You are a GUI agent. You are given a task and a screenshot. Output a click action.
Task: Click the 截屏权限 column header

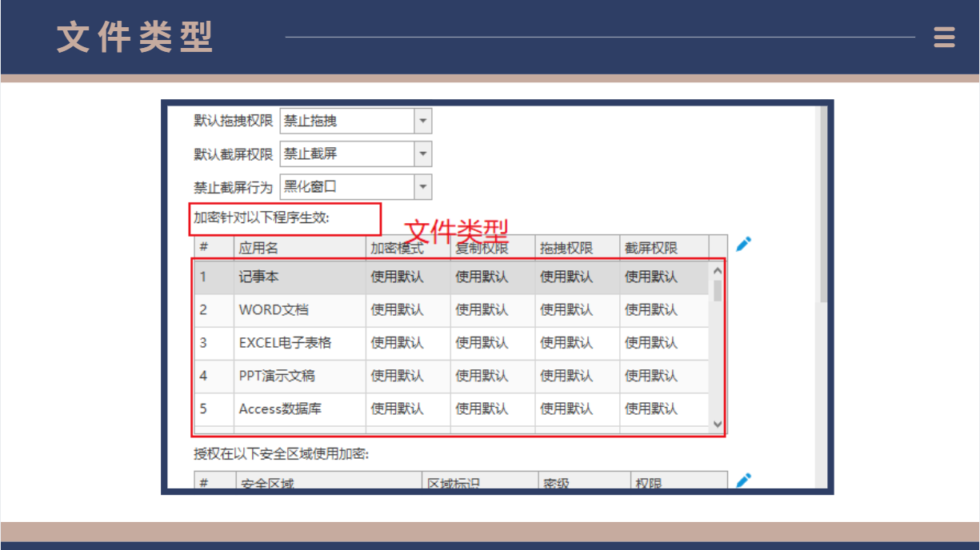click(661, 248)
